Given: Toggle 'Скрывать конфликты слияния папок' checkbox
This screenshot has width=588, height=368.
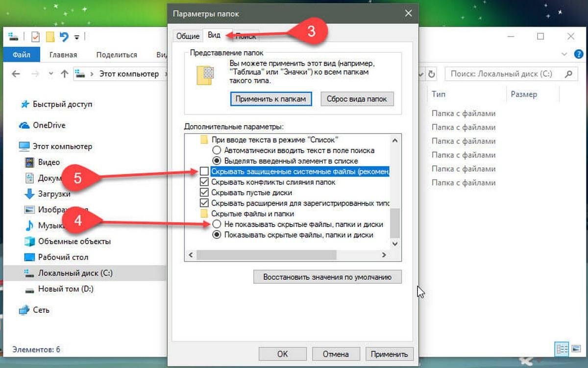Looking at the screenshot, I should point(204,182).
